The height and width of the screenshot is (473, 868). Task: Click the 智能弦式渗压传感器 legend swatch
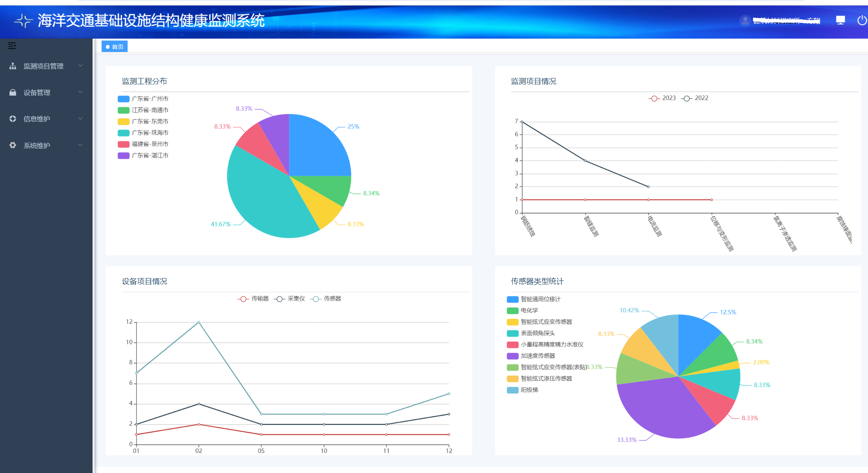point(512,379)
